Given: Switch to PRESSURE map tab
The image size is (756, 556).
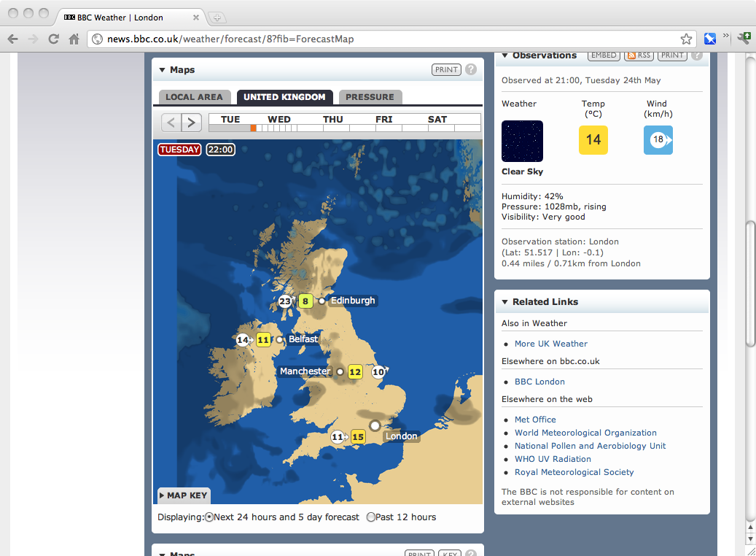Looking at the screenshot, I should coord(370,97).
